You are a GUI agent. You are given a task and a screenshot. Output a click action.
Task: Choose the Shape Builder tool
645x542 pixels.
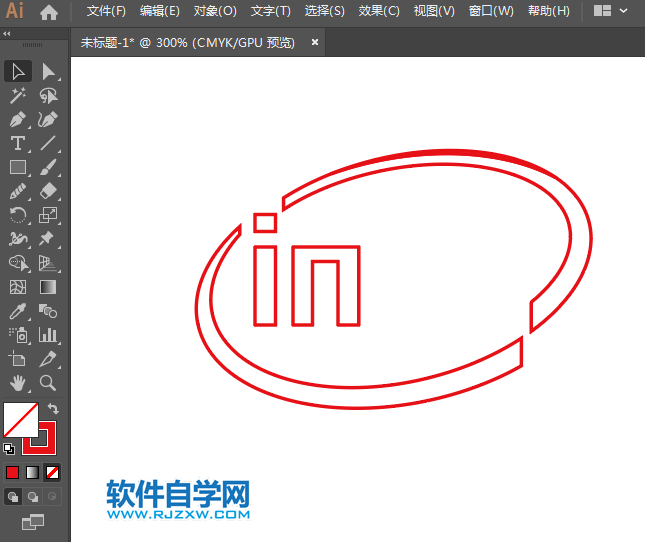pos(18,263)
